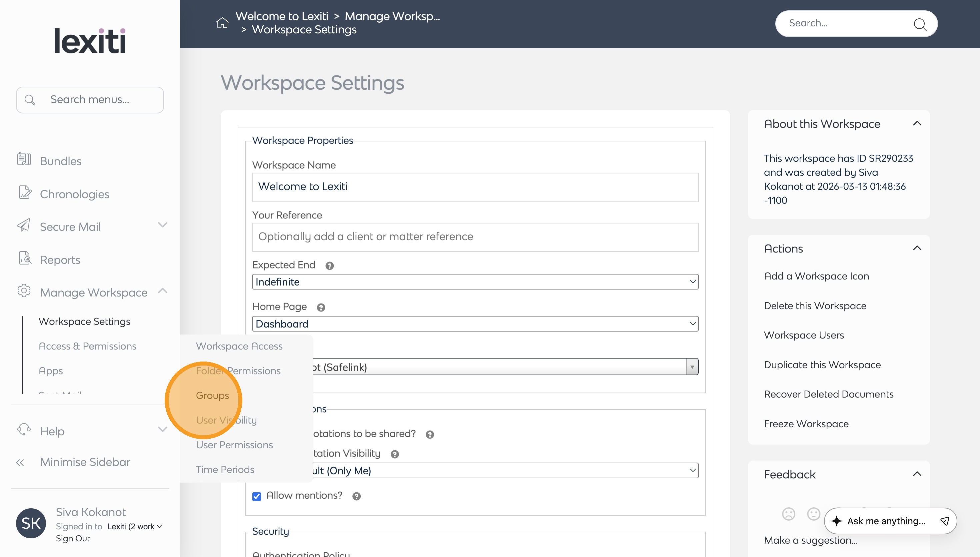Click the home icon in breadcrumb
This screenshot has height=557, width=980.
coord(222,23)
